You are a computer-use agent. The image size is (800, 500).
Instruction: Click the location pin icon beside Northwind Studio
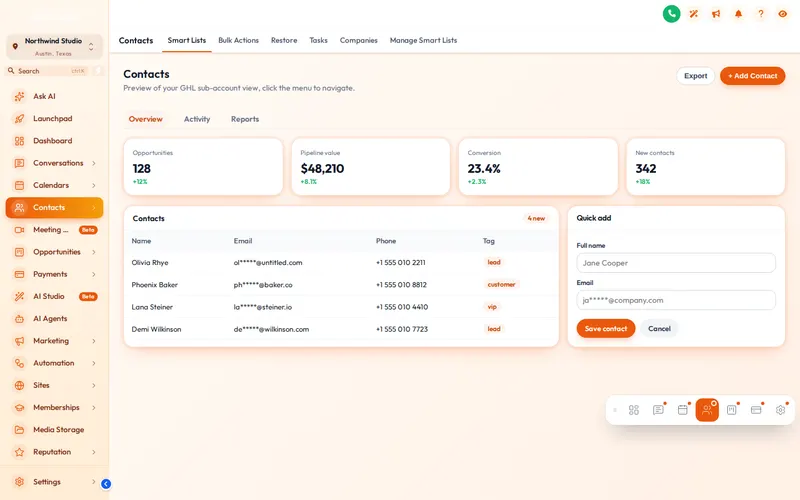15,46
